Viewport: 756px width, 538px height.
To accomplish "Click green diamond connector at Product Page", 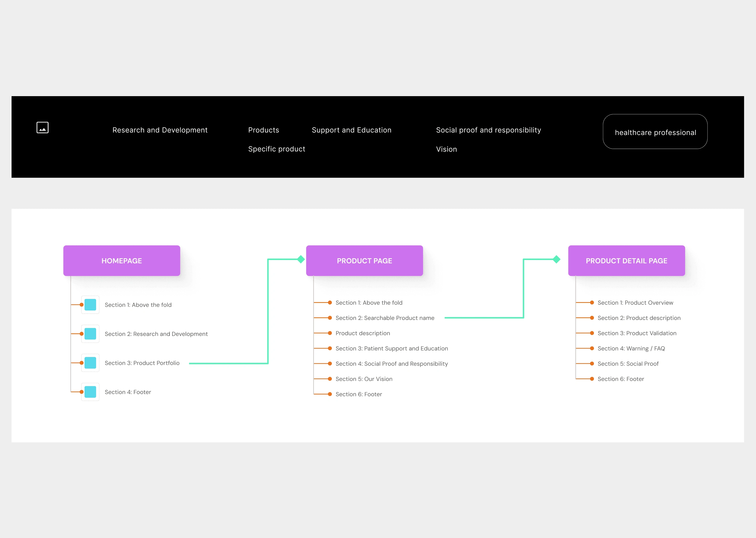I will (301, 259).
